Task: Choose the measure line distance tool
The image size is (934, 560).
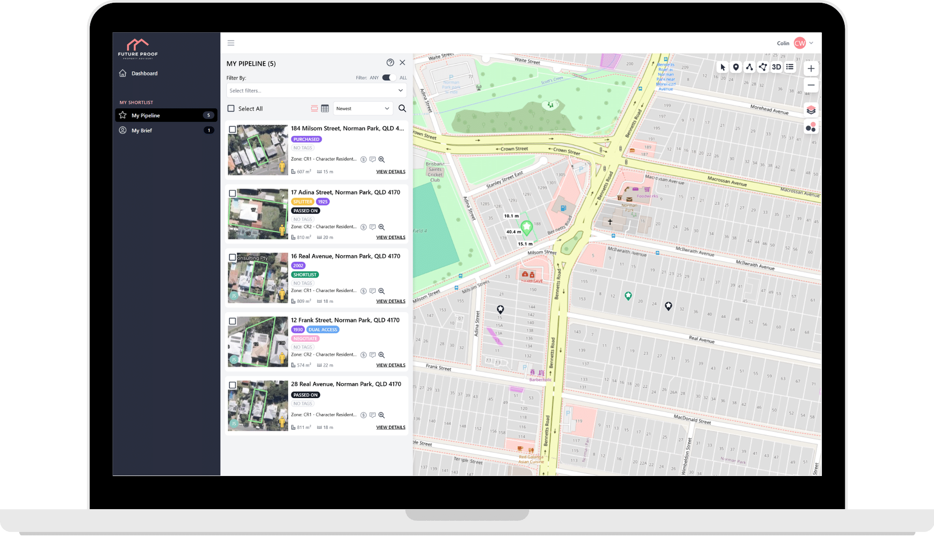Action: pos(750,67)
